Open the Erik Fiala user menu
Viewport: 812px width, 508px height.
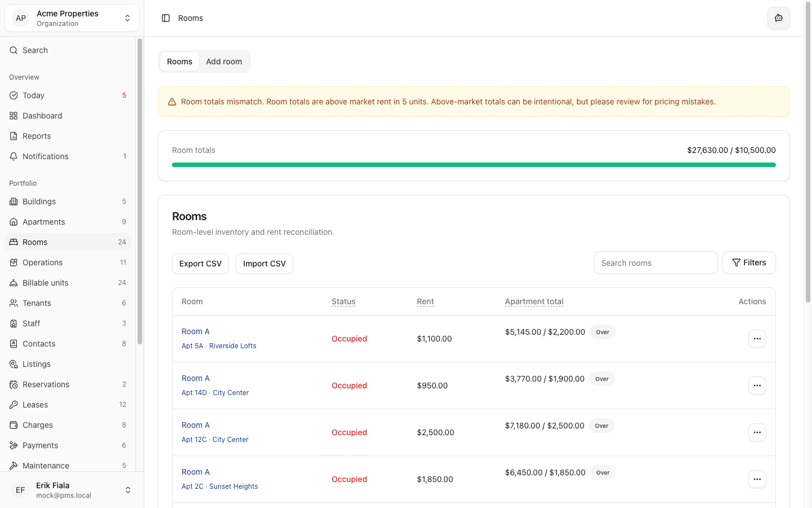coord(72,490)
